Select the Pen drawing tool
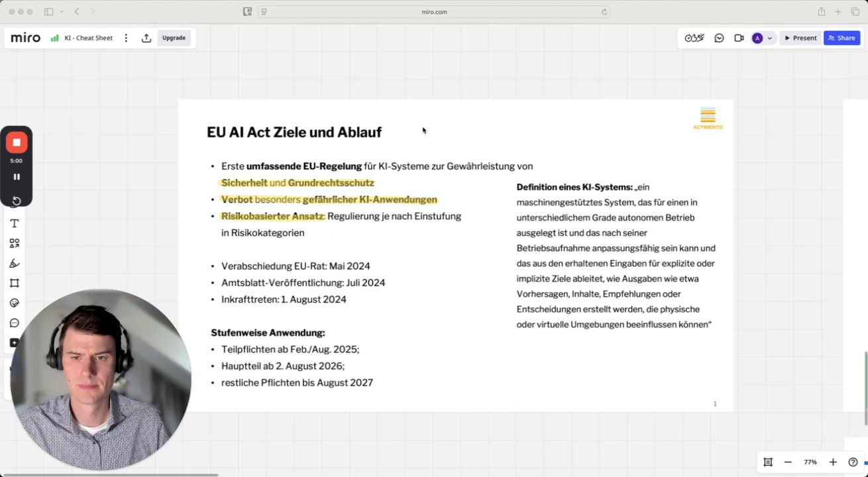Viewport: 868px width, 477px height. pos(15,263)
